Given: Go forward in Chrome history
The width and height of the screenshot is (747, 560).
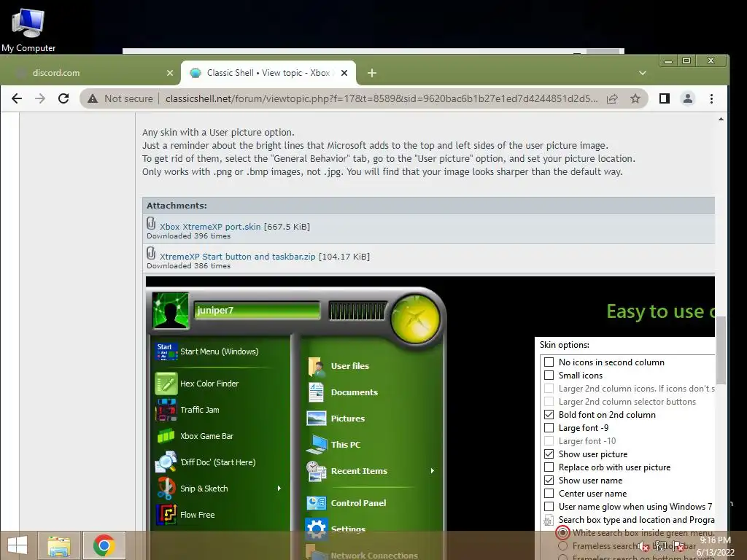Looking at the screenshot, I should click(x=40, y=98).
